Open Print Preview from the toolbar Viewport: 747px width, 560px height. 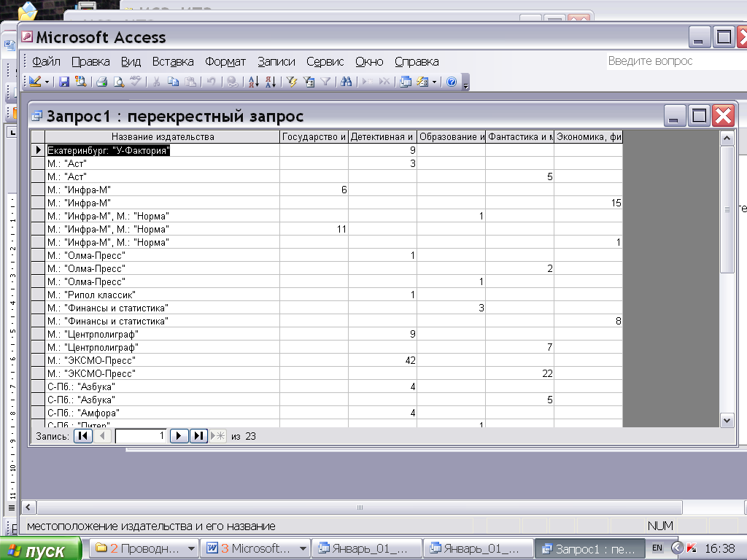[119, 82]
